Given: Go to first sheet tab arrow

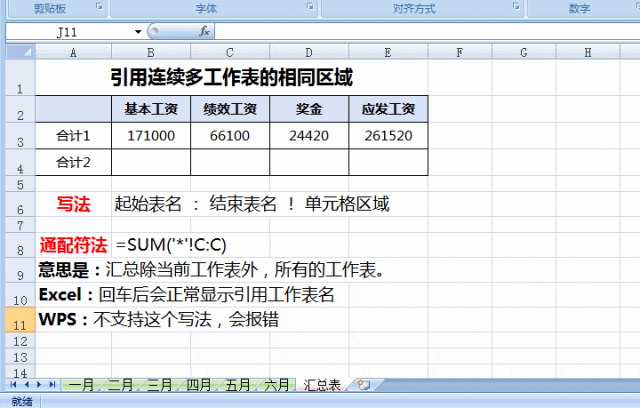Looking at the screenshot, I should [x=13, y=384].
